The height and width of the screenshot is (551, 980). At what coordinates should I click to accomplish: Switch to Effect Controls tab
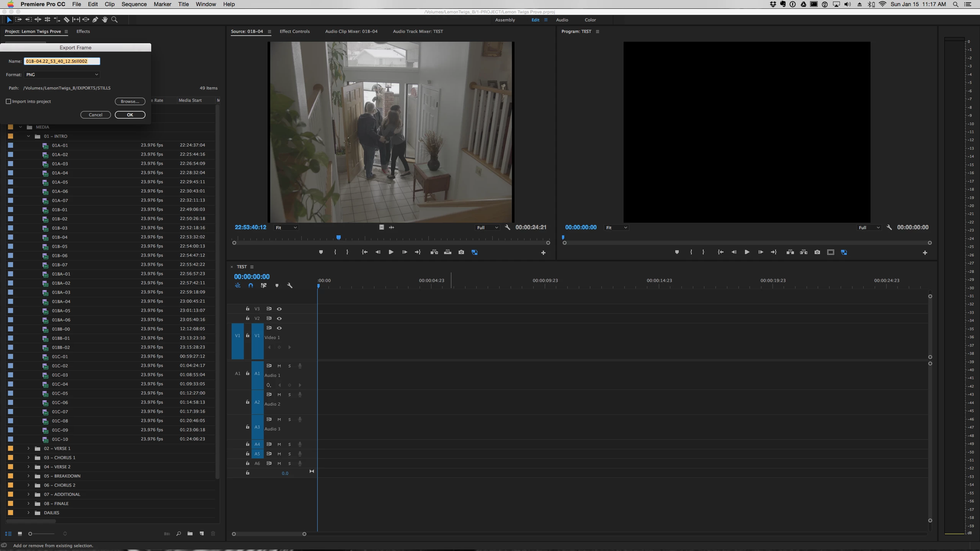click(x=294, y=31)
